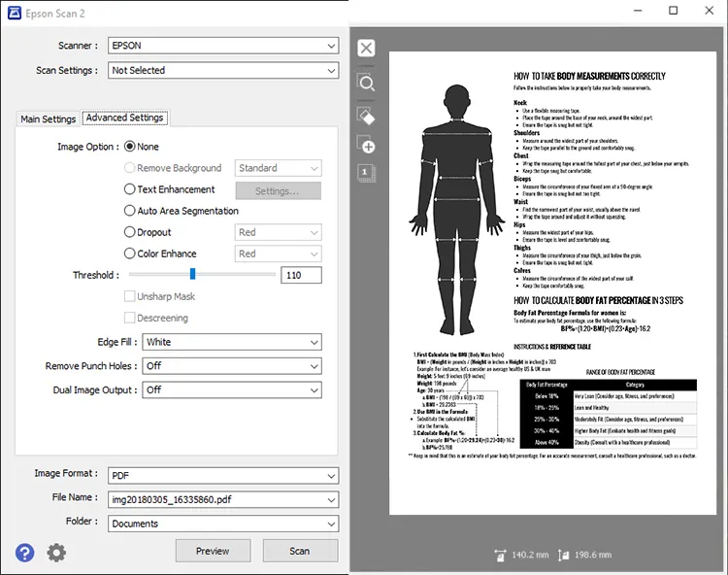Viewport: 728px width, 575px height.
Task: Click the preview zoom magnifier icon
Action: (366, 84)
